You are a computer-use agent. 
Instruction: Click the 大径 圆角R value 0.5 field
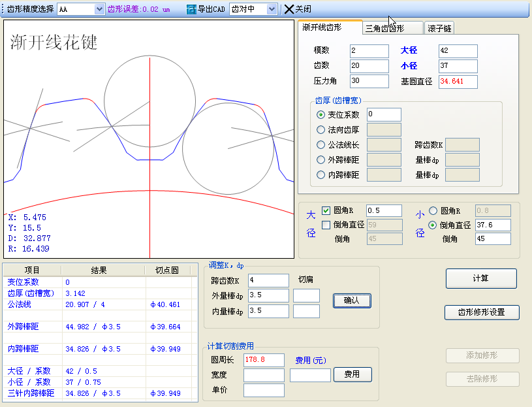pyautogui.click(x=384, y=210)
